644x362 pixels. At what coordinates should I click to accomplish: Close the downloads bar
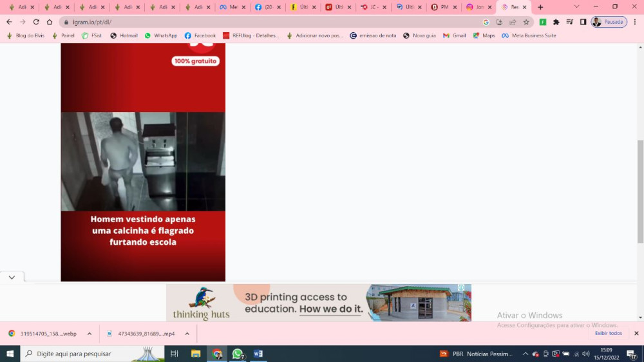(636, 333)
